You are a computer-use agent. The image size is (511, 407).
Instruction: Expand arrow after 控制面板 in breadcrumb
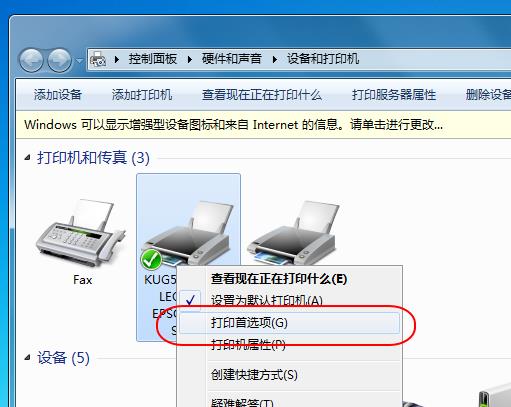(x=190, y=60)
